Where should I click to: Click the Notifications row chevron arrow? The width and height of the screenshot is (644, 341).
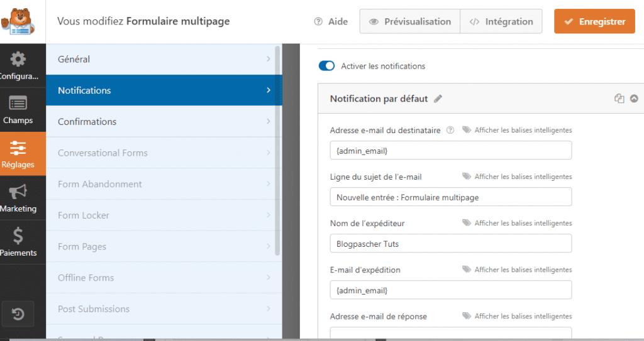(268, 90)
